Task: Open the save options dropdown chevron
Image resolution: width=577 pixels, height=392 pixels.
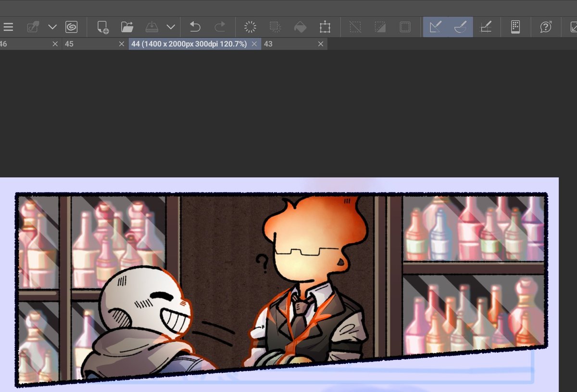Action: (x=171, y=26)
